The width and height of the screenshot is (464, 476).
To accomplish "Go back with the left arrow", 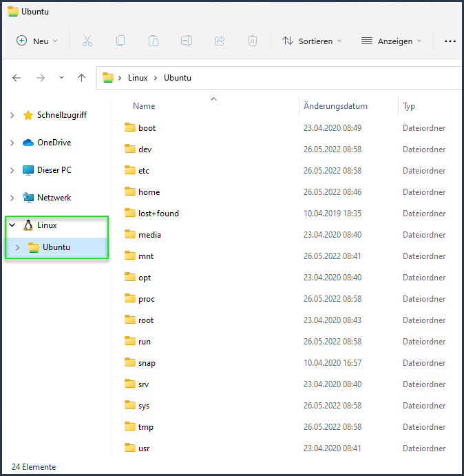I will click(x=17, y=78).
